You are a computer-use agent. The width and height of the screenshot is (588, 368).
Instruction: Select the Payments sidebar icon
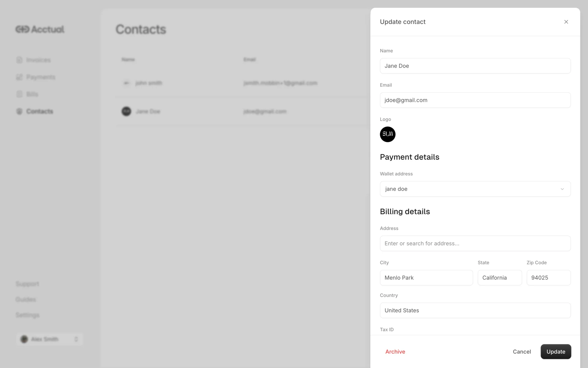(x=19, y=77)
